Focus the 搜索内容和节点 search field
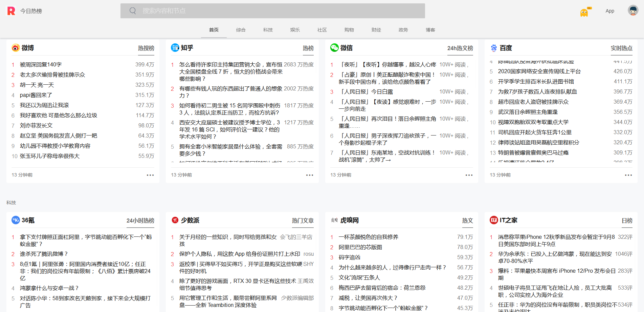This screenshot has height=312, width=644. point(273,11)
